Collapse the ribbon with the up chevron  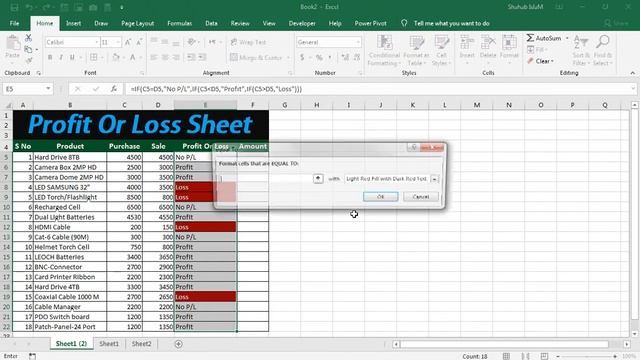click(x=633, y=73)
